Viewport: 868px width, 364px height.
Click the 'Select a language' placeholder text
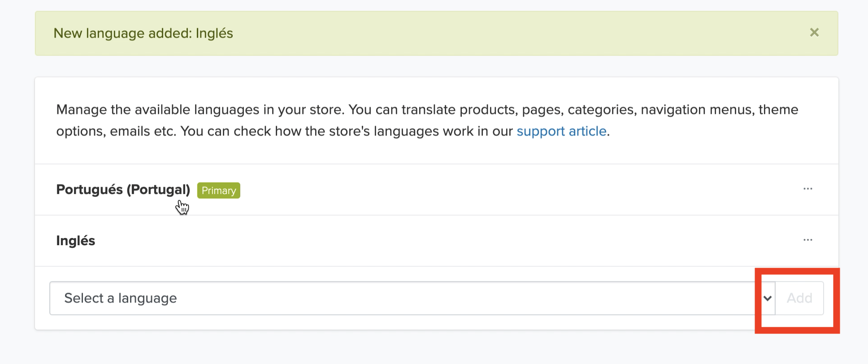point(121,298)
